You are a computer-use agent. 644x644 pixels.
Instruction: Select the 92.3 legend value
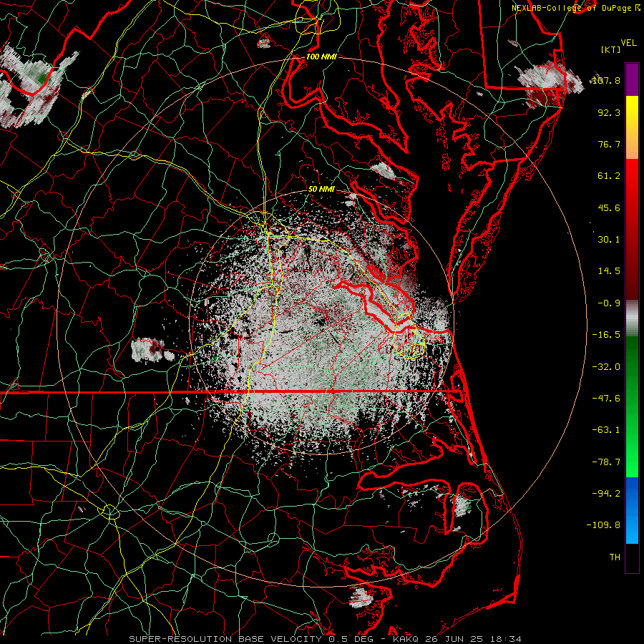(609, 112)
